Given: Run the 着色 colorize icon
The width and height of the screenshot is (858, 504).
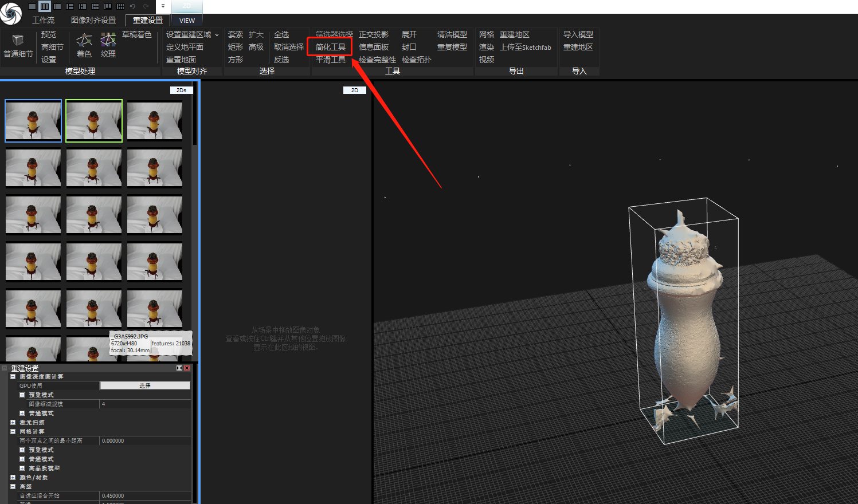Looking at the screenshot, I should coord(84,40).
